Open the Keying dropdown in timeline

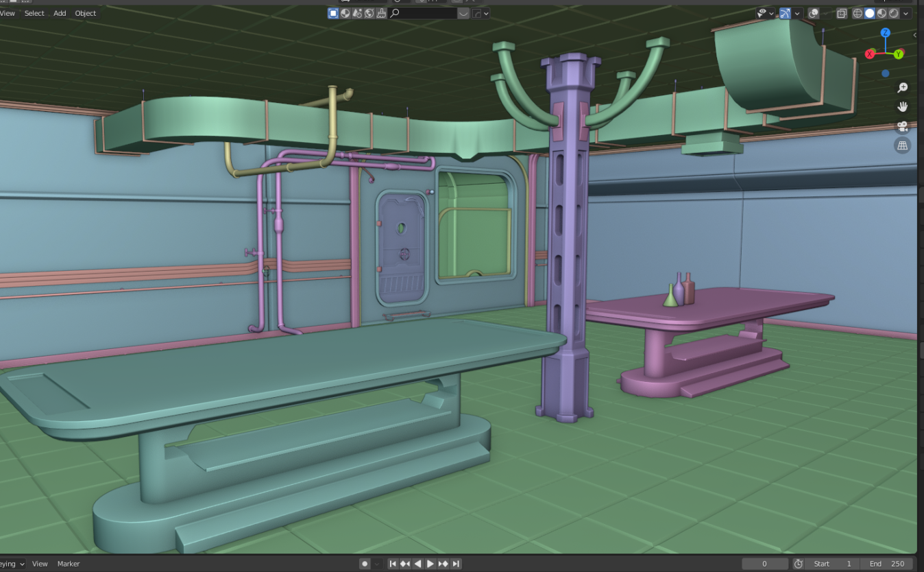12,564
